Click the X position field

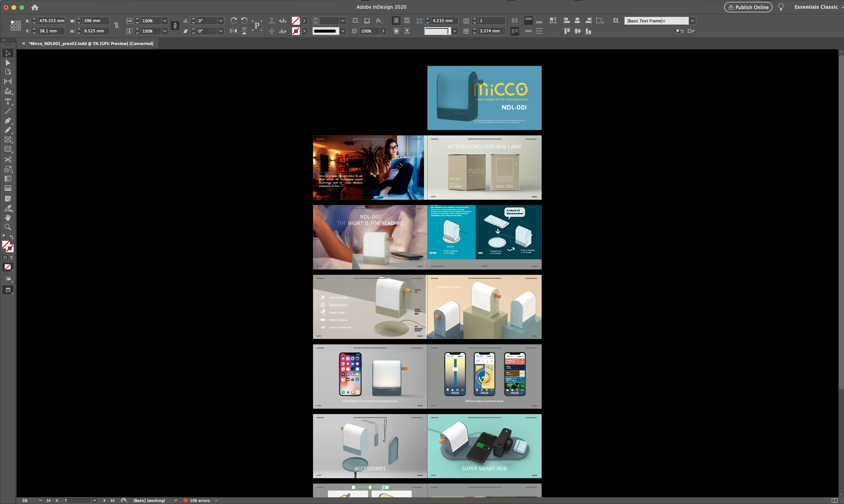point(51,21)
